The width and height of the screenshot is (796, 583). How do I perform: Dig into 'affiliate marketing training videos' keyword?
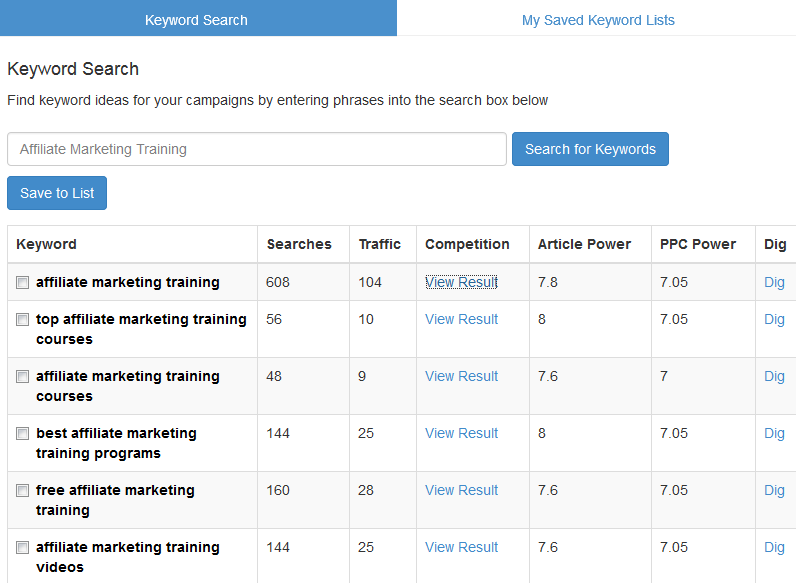(x=774, y=547)
